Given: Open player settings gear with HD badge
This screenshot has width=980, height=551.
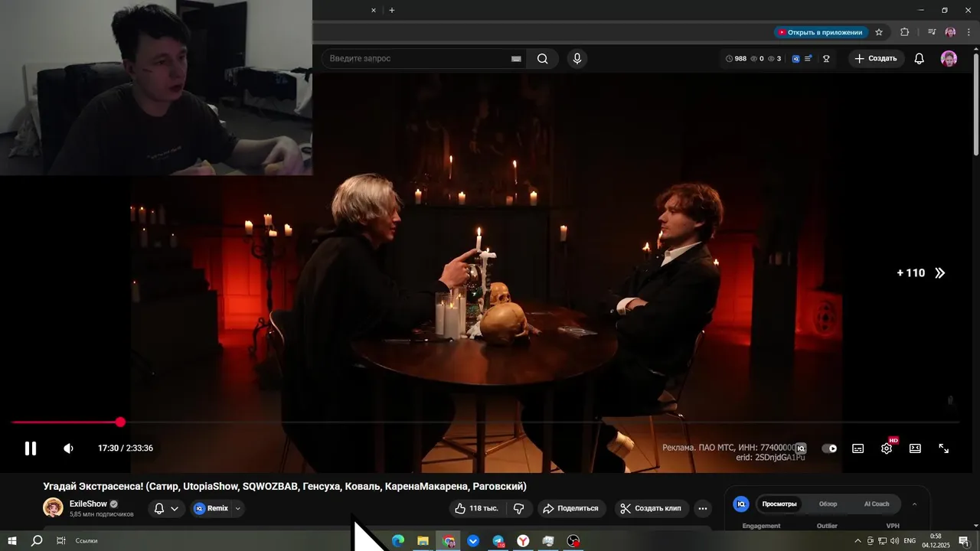Looking at the screenshot, I should click(887, 448).
